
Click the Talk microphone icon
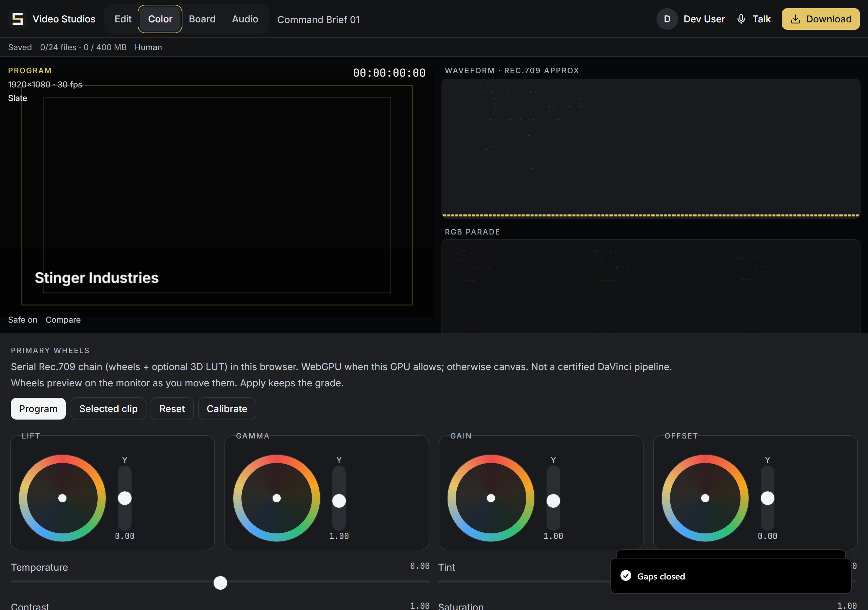(741, 19)
